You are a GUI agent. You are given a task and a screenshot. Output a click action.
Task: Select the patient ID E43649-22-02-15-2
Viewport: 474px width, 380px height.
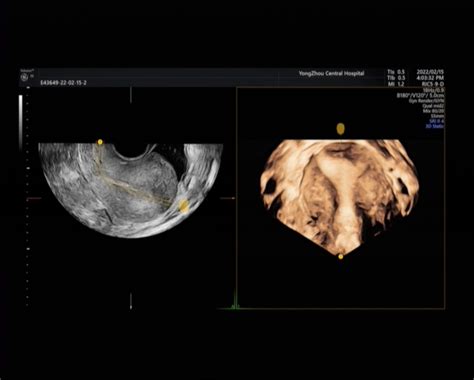[x=63, y=83]
